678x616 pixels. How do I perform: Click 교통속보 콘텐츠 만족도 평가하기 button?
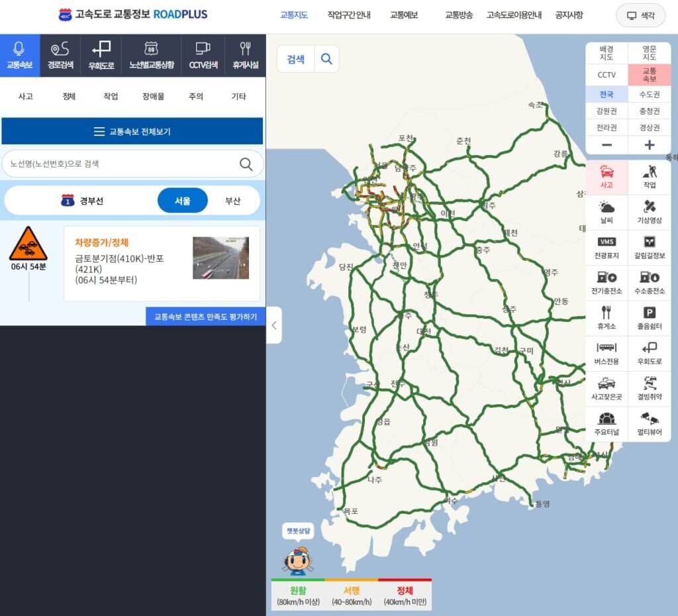tap(205, 317)
